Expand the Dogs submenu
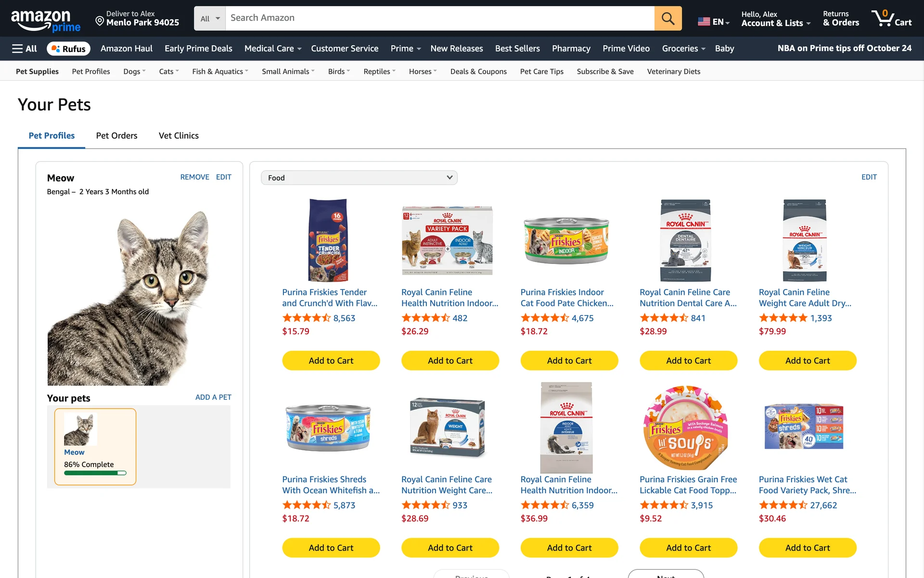924x578 pixels. (134, 71)
